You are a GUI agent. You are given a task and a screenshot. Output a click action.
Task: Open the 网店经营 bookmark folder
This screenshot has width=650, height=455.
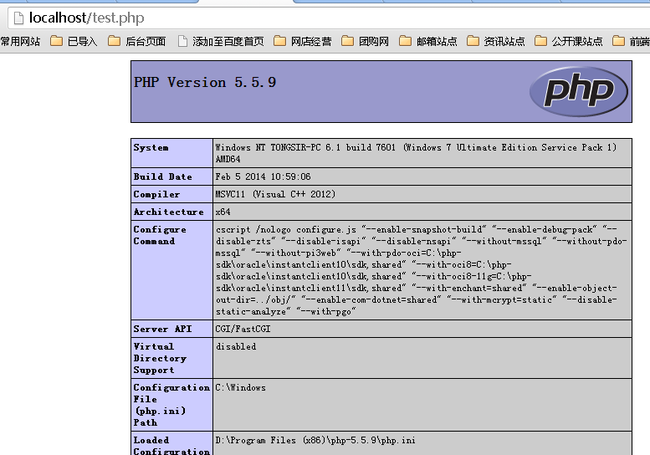point(303,41)
